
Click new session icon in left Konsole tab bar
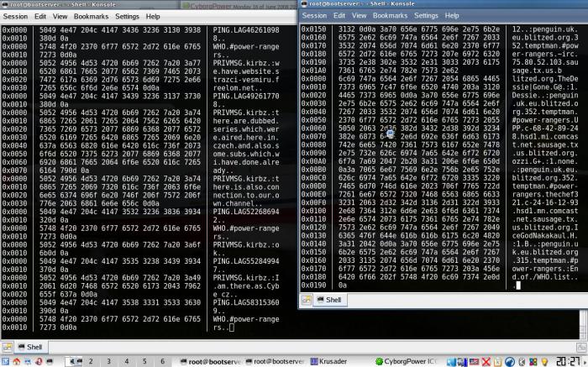pyautogui.click(x=7, y=347)
